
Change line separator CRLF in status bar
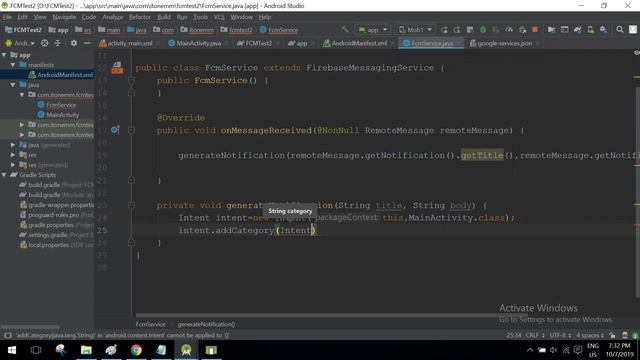click(x=535, y=335)
